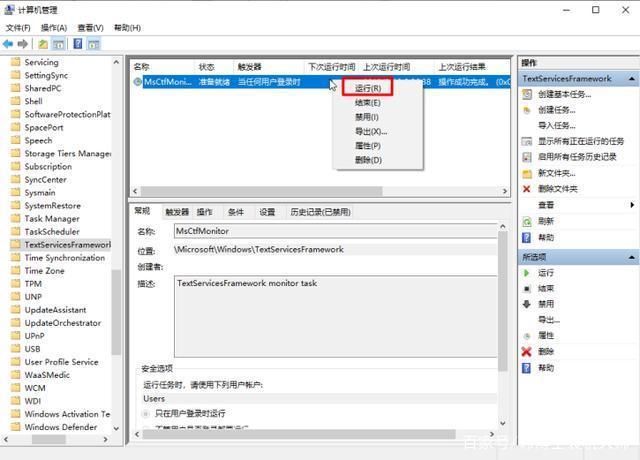Click the Forward arrow toolbar icon
Viewport: 640px width, 460px height.
pyautogui.click(x=23, y=44)
